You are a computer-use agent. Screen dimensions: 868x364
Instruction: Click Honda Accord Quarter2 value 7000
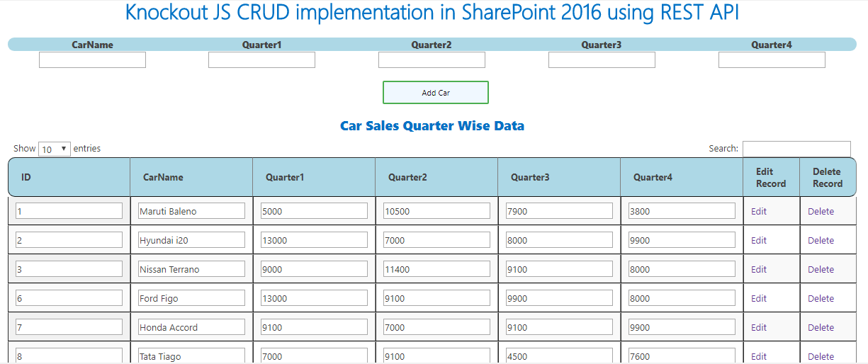click(436, 327)
